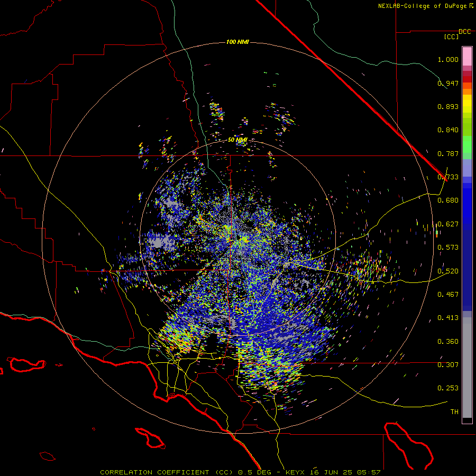This screenshot has width=476, height=476.
Task: Click the 0.413 legend value
Action: [448, 318]
